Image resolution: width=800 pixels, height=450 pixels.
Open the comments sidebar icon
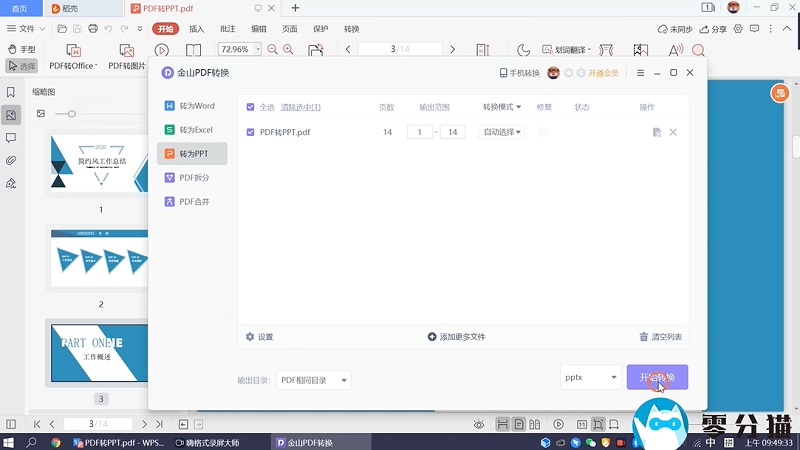coord(11,138)
